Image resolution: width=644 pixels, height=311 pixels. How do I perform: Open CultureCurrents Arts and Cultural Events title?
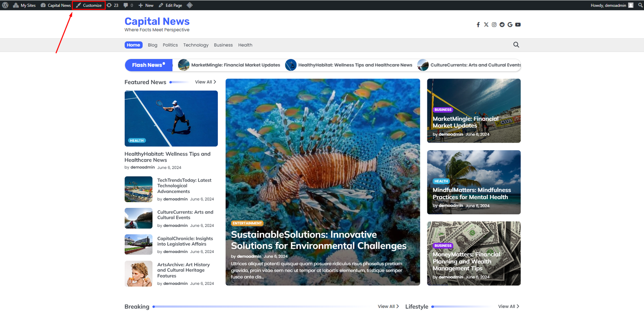click(x=185, y=215)
